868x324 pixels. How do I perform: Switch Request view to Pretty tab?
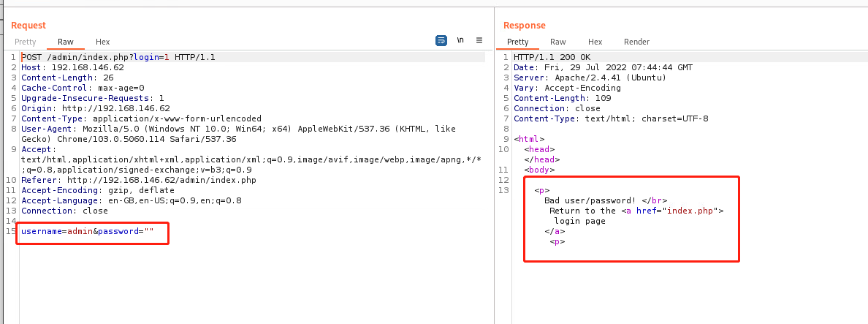[26, 42]
